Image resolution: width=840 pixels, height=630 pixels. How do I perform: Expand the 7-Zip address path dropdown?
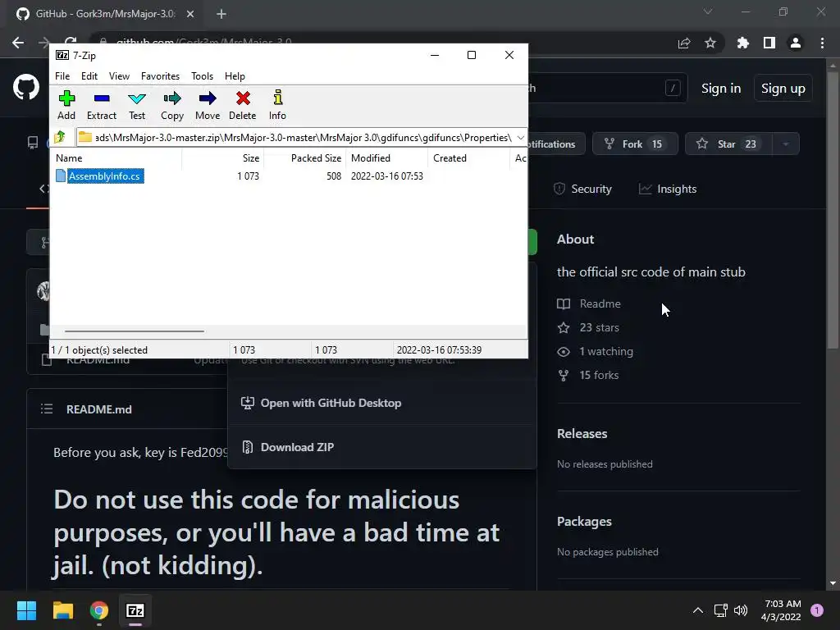(521, 138)
